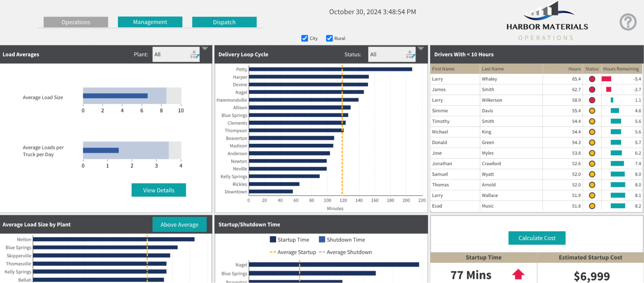This screenshot has height=283, width=644.
Task: Uncheck the City checkbox
Action: pyautogui.click(x=304, y=38)
